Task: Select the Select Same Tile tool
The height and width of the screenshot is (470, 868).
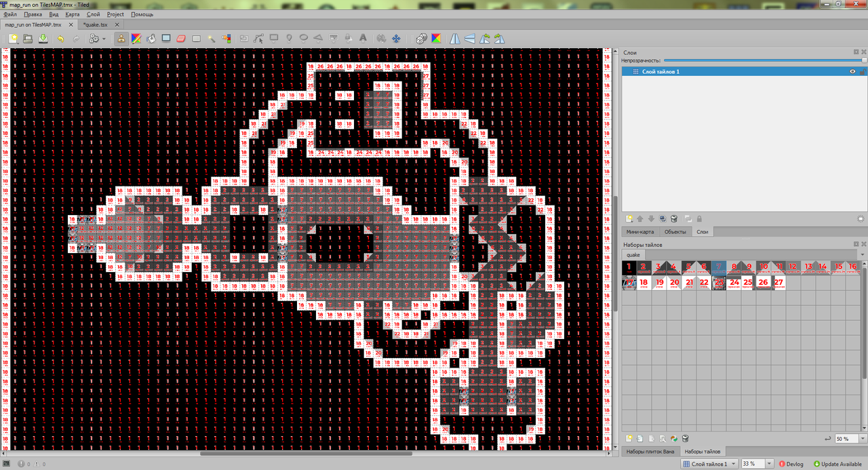Action: [227, 39]
